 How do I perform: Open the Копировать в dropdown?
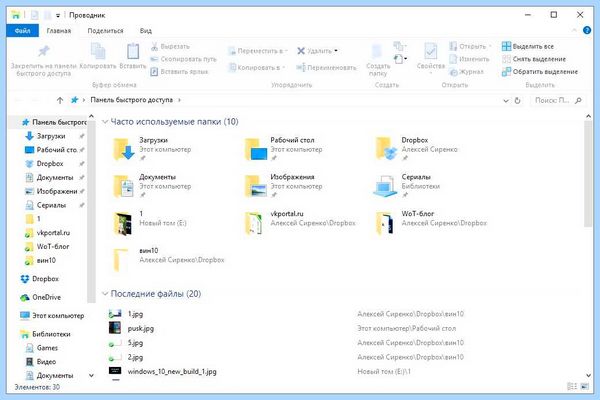pos(257,67)
